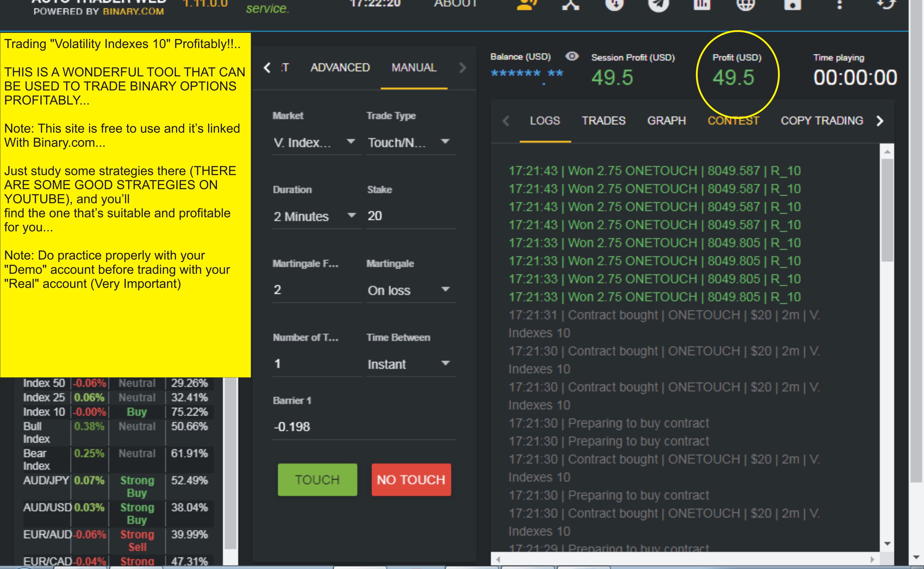Click the branching merge icon in header
The image size is (924, 569).
pos(570,5)
